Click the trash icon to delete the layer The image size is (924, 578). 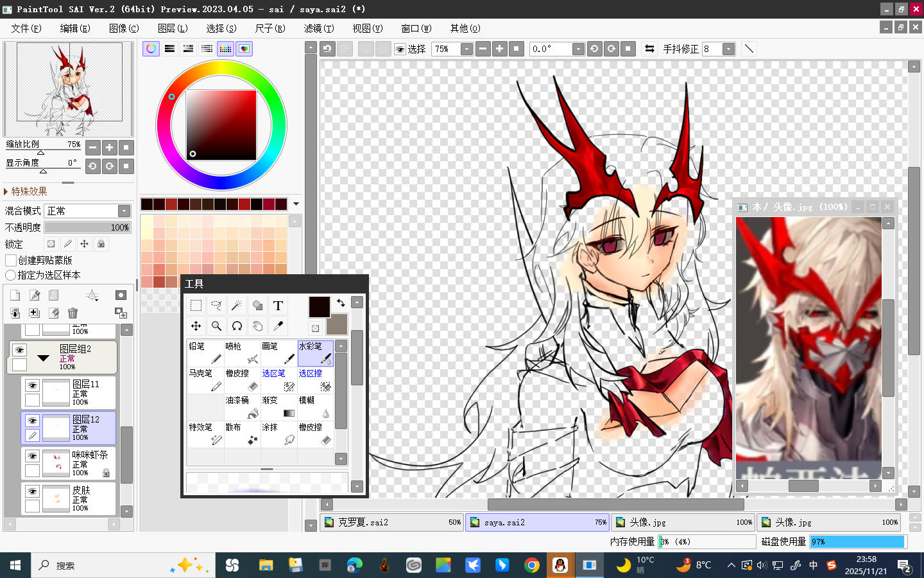[x=73, y=313]
